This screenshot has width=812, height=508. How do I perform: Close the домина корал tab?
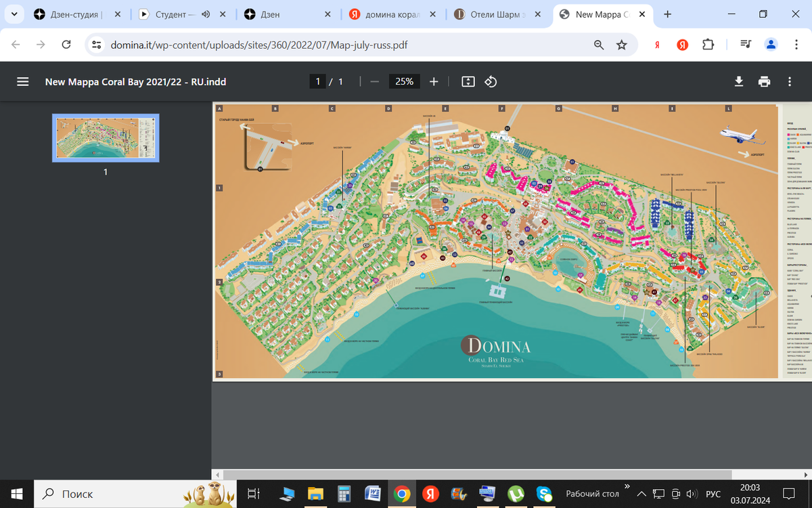point(432,14)
